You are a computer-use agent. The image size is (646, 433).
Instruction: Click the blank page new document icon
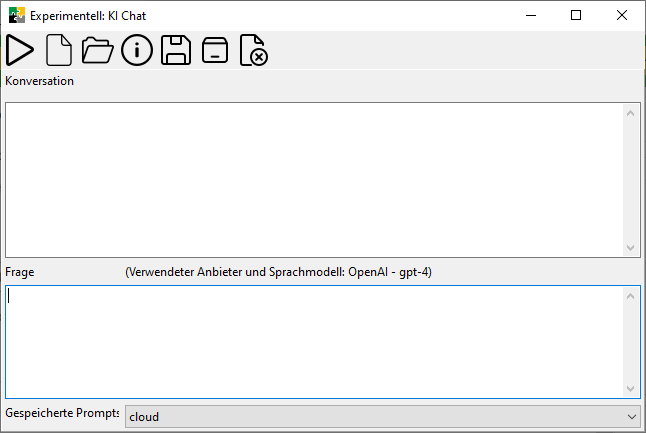[x=59, y=50]
